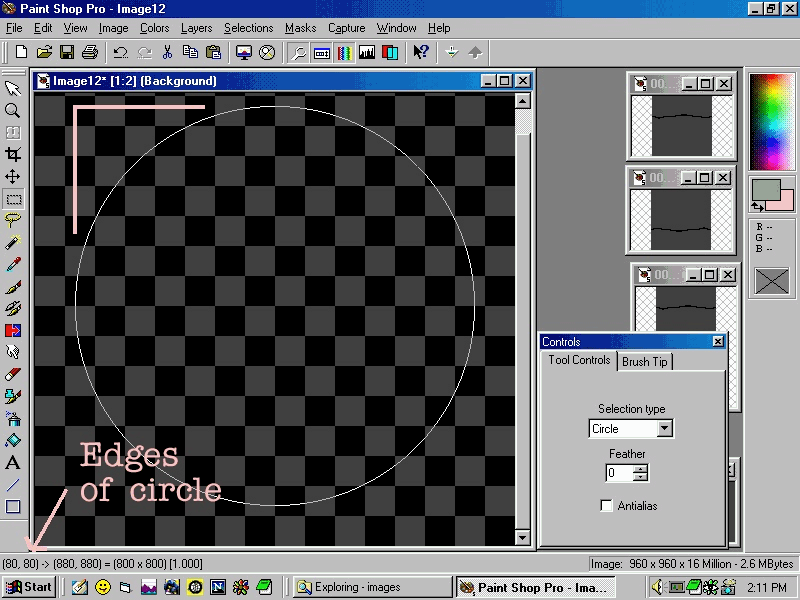Select the Zoom magnifier tool
The image size is (800, 600).
tap(13, 110)
